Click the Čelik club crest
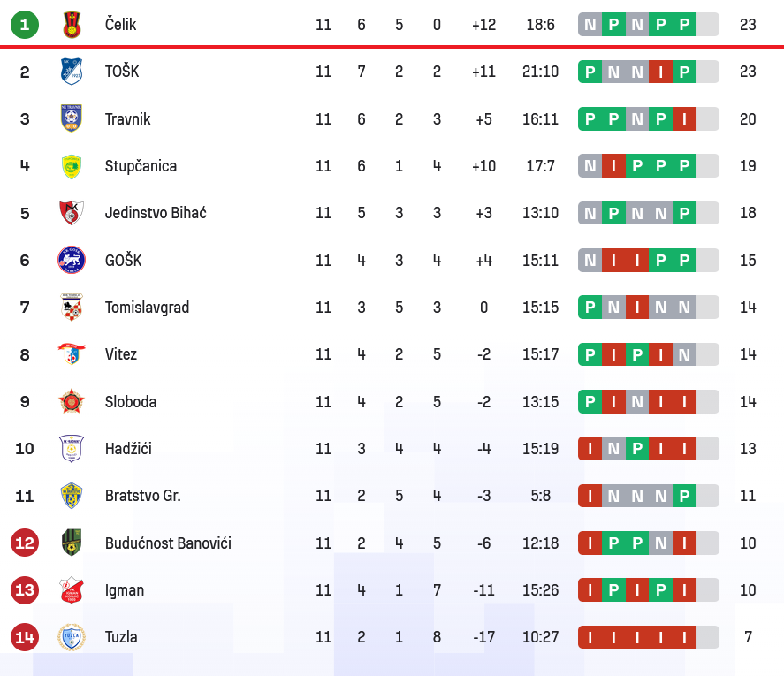 (72, 25)
